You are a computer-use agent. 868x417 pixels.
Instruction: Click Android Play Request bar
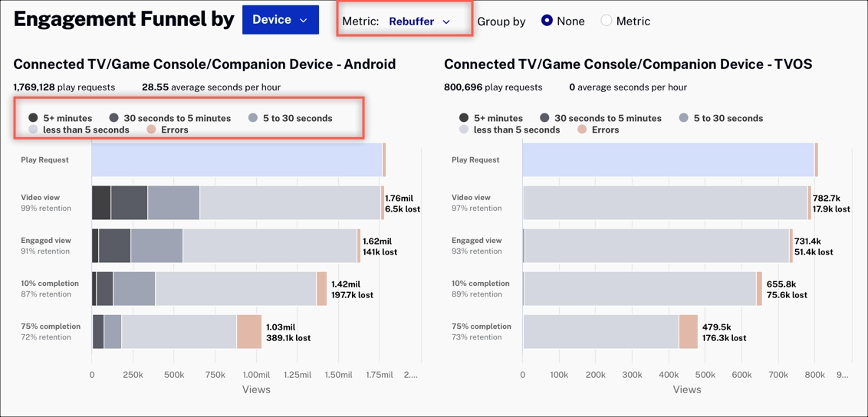coord(236,160)
